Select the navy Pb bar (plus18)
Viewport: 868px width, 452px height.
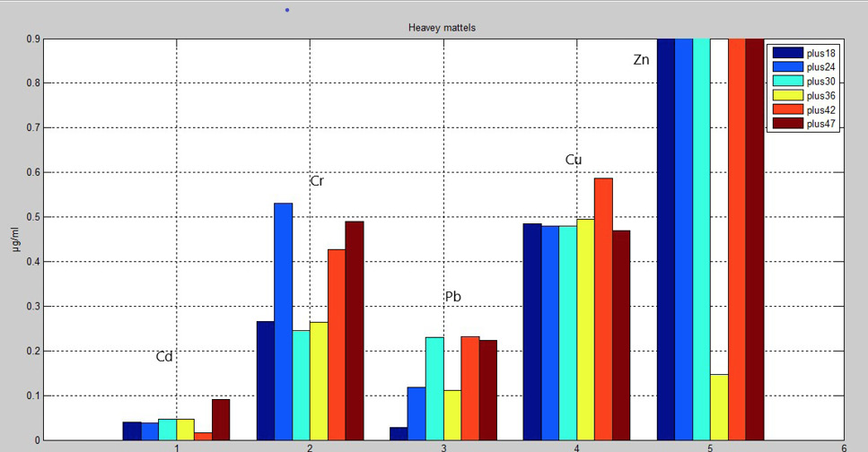[x=399, y=434]
